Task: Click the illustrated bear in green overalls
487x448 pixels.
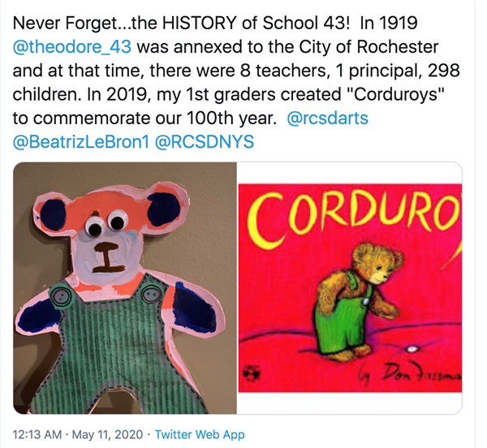Action: coord(357,300)
